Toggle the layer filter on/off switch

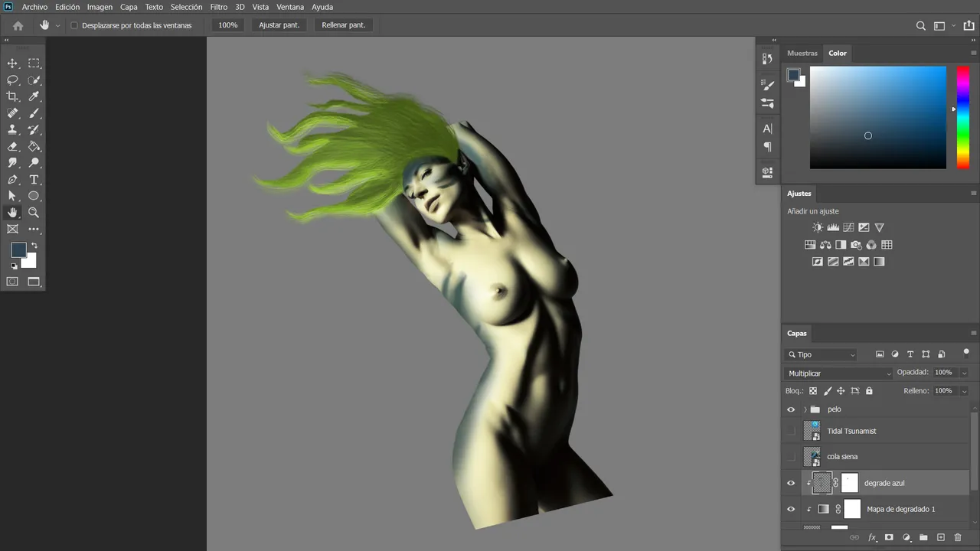966,353
